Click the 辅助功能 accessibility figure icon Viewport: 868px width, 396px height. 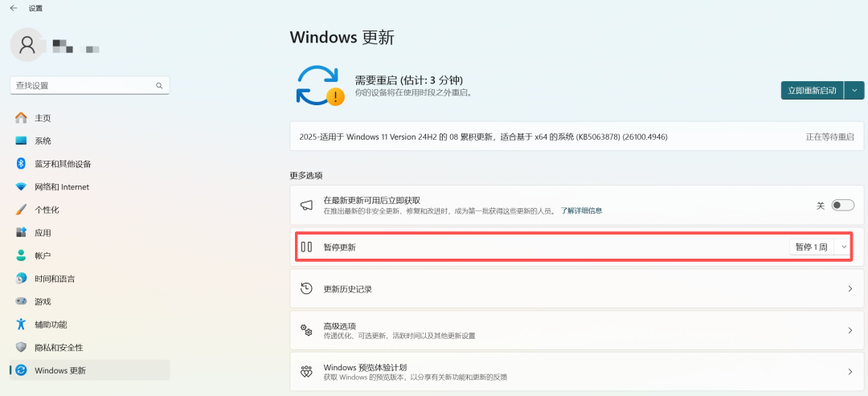(x=21, y=325)
